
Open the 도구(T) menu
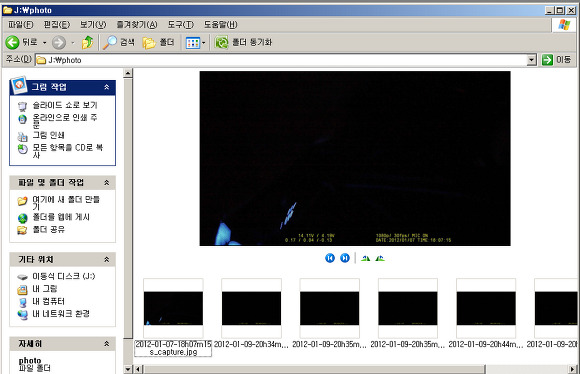click(181, 24)
